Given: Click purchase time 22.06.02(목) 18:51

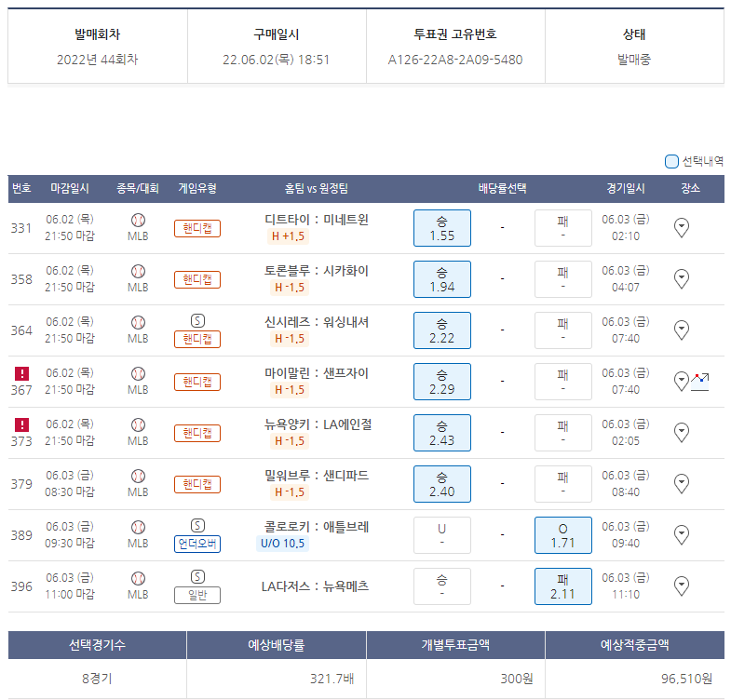Looking at the screenshot, I should [276, 60].
